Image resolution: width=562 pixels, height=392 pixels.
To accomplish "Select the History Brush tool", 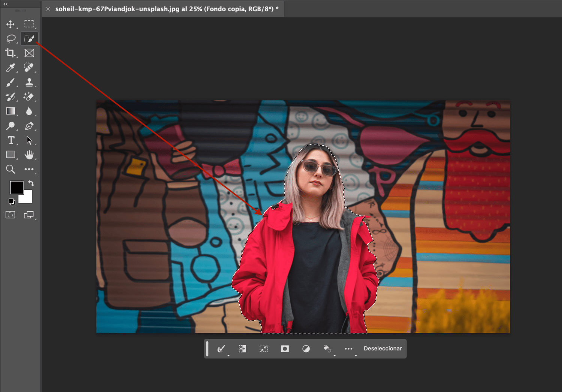I will pos(10,97).
